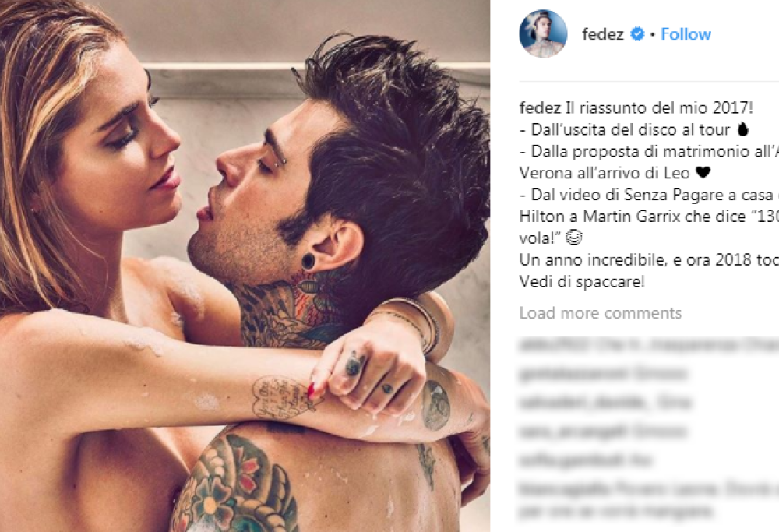Expand Load more comments

tap(600, 313)
